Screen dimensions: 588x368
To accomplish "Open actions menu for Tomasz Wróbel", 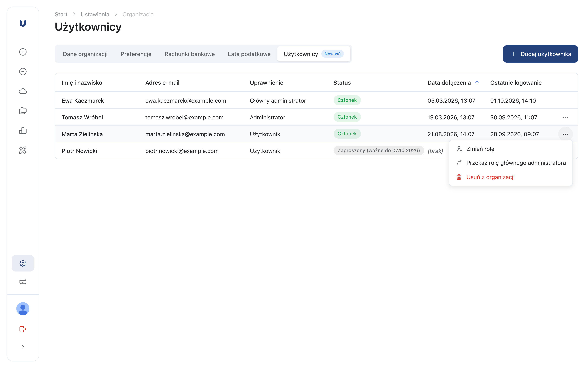I will (565, 117).
